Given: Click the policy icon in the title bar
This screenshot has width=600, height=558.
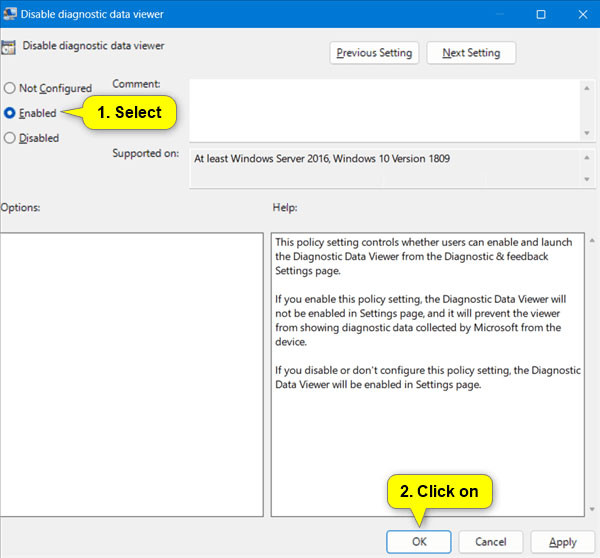Looking at the screenshot, I should tap(11, 14).
